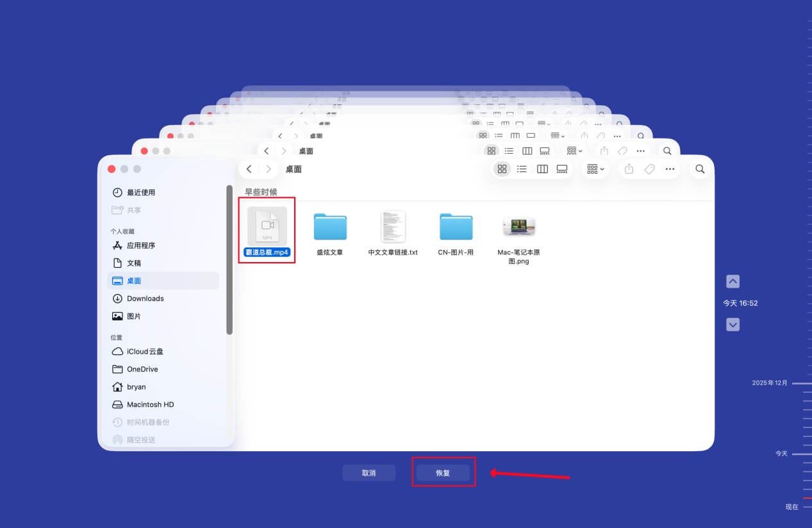Select the 盛炫文章 folder
The image size is (812, 528).
[x=330, y=227]
